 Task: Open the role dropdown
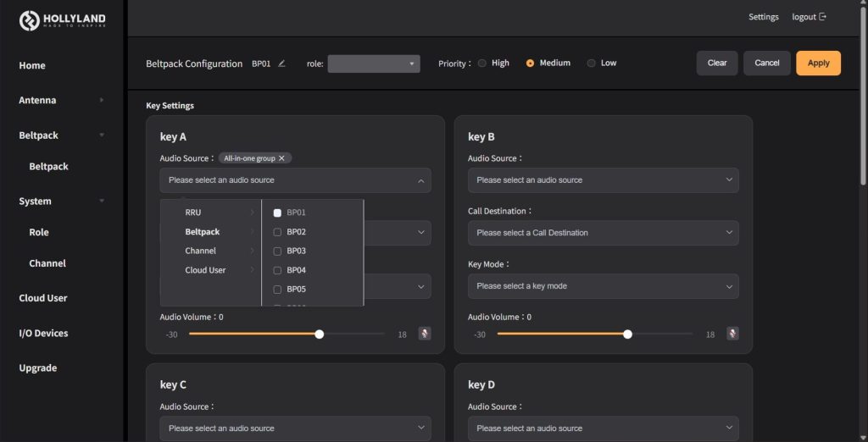click(374, 64)
